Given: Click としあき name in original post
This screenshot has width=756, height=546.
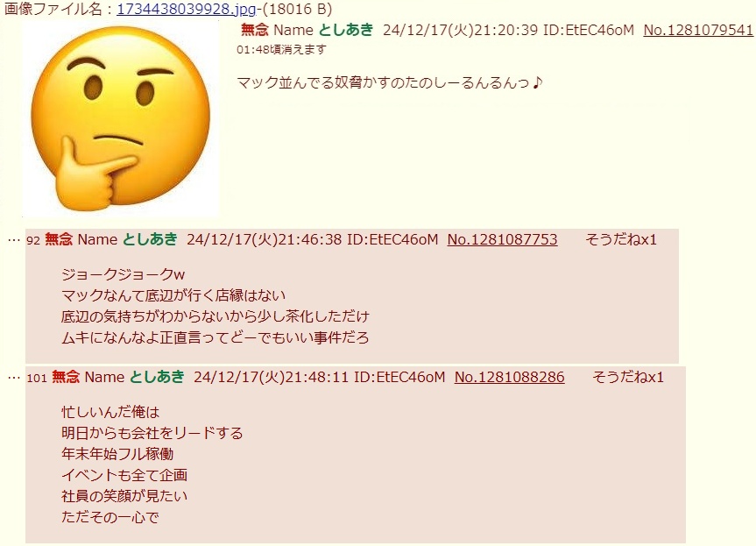Looking at the screenshot, I should pos(346,30).
